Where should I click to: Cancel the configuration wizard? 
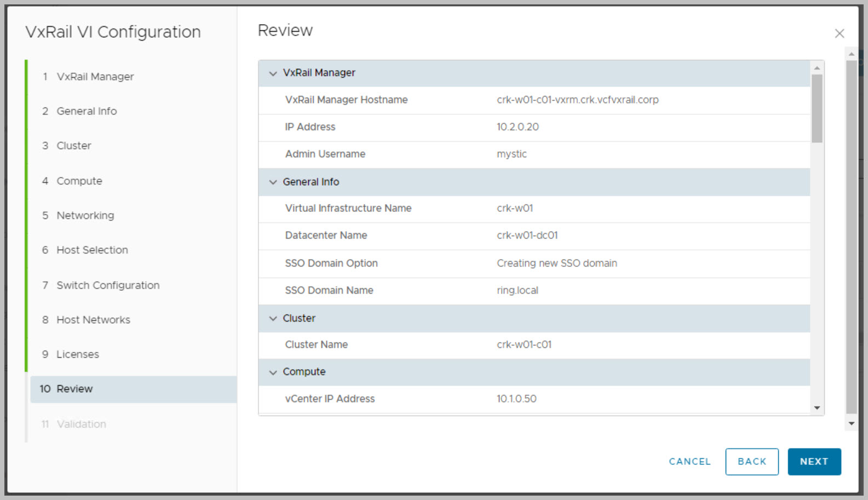point(689,462)
